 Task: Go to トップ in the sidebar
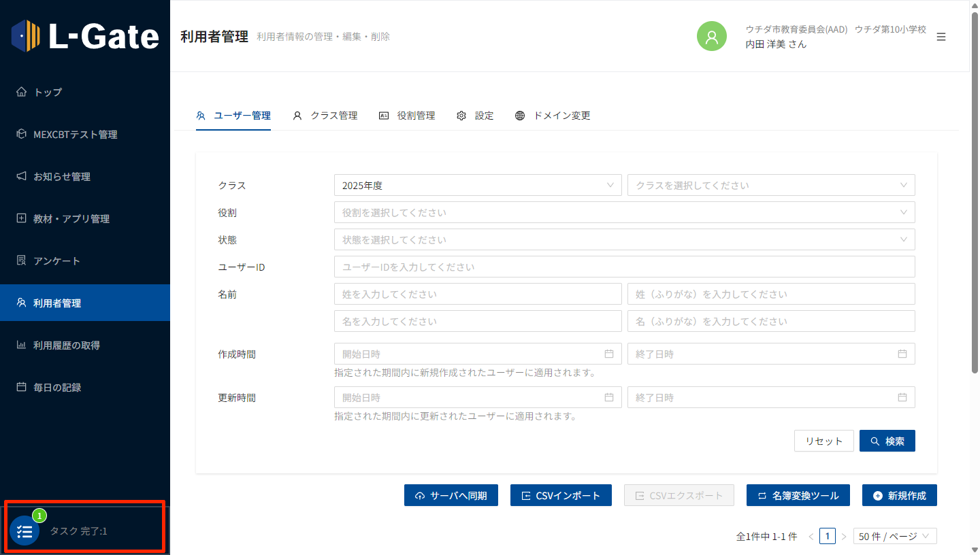[x=48, y=92]
